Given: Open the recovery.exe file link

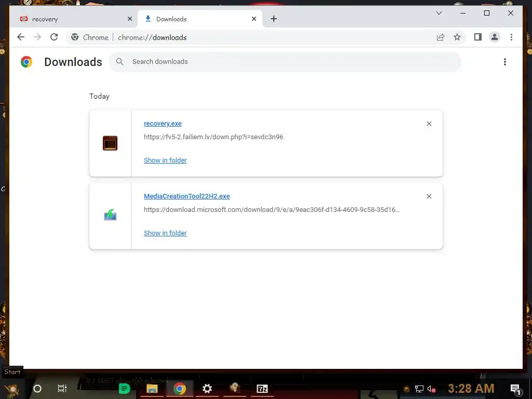Looking at the screenshot, I should (163, 124).
